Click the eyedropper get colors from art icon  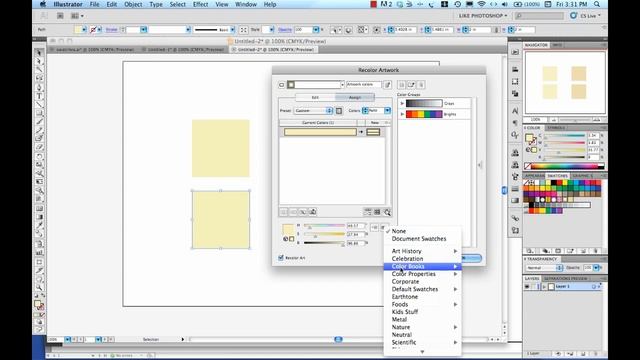click(387, 84)
